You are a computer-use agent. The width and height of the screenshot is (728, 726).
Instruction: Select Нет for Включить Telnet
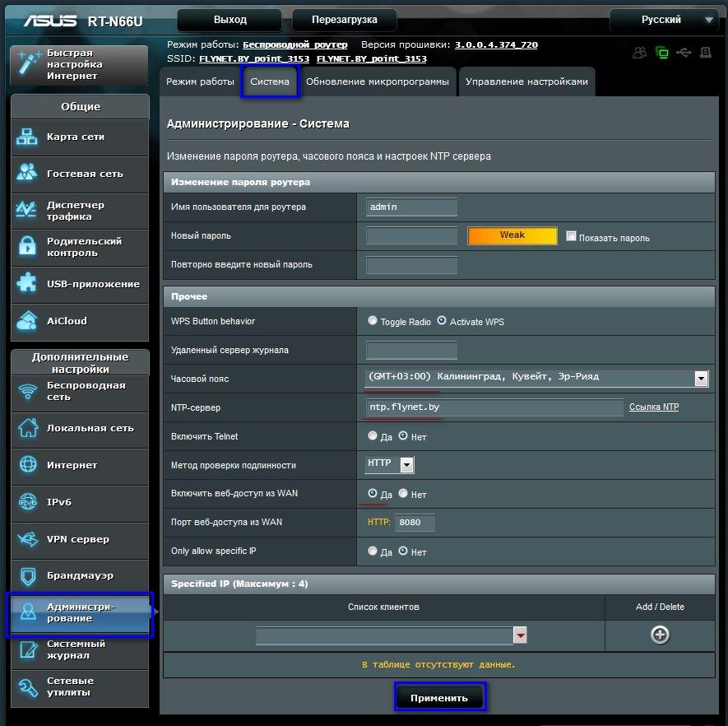pyautogui.click(x=403, y=435)
